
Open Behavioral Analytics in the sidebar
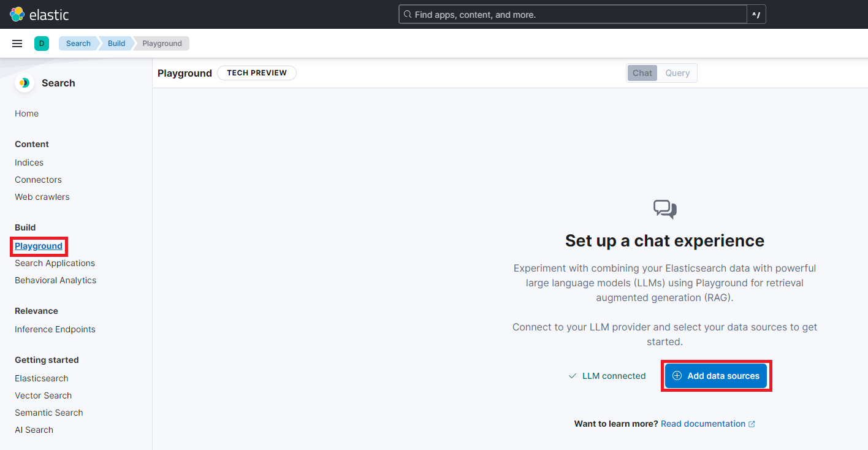55,280
